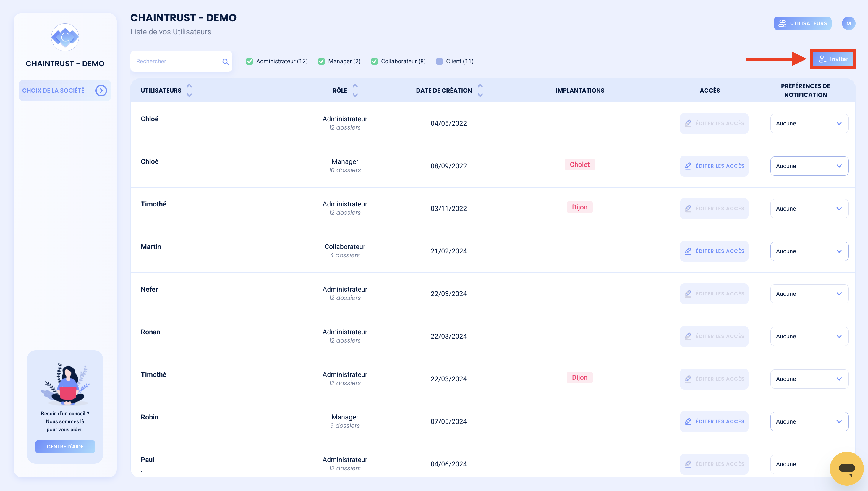This screenshot has width=868, height=491.
Task: Click date 04/06/2024
Action: 448,464
